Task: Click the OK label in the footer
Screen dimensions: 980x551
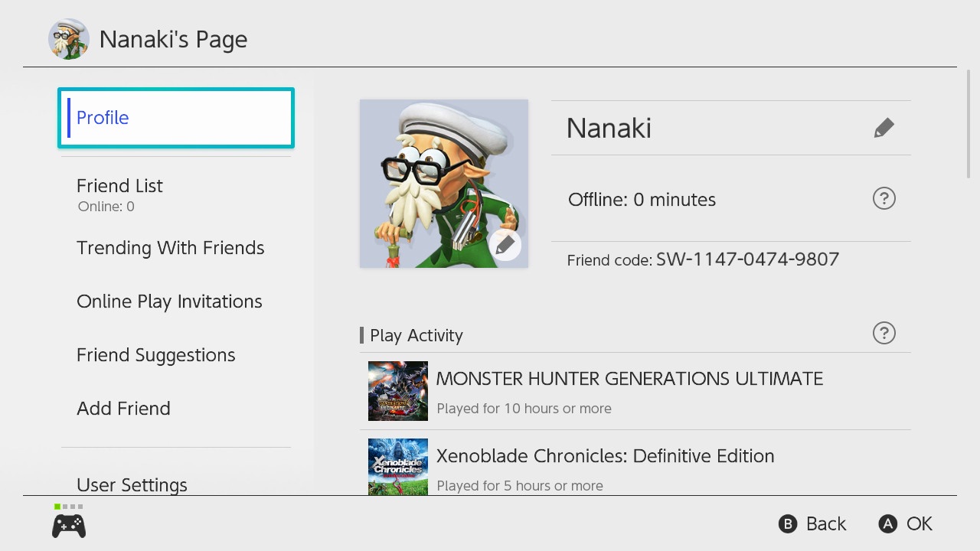Action: point(920,524)
